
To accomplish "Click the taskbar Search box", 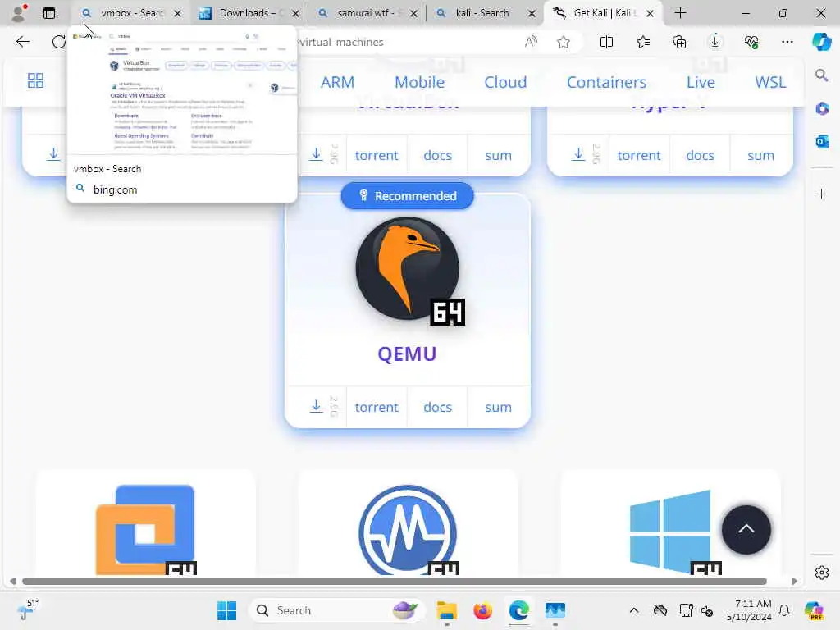I will pyautogui.click(x=336, y=610).
